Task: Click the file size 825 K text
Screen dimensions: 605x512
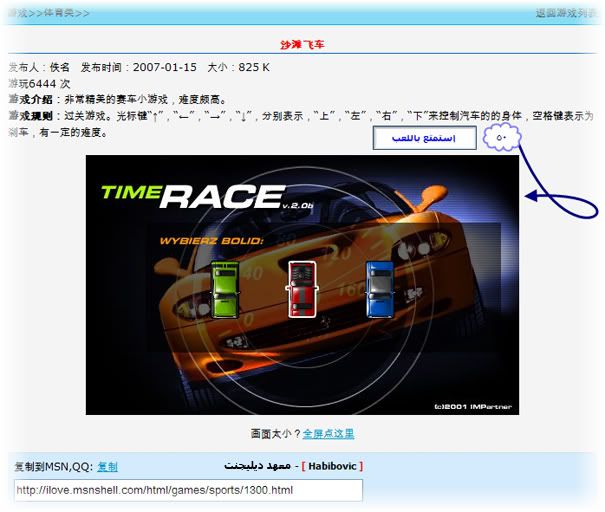Action: (253, 67)
